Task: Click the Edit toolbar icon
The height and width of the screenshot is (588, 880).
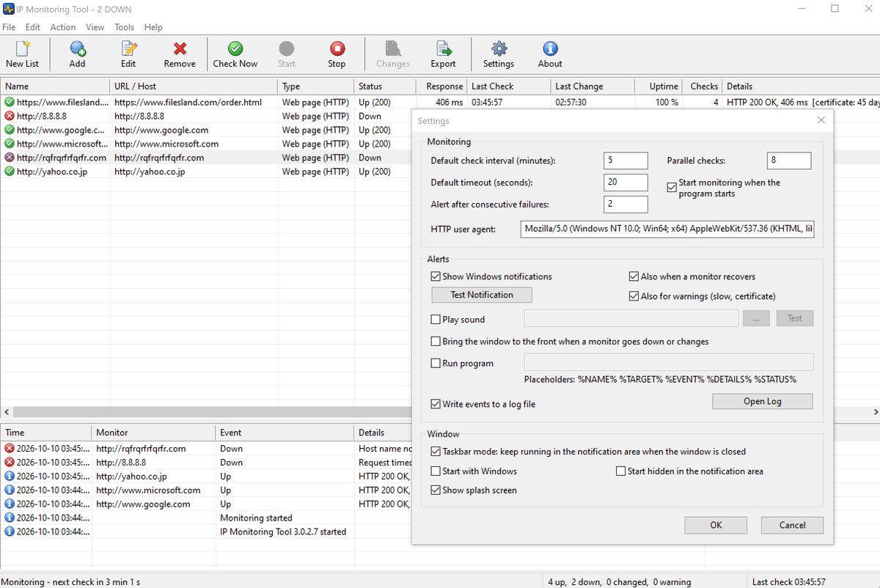Action: (x=128, y=49)
